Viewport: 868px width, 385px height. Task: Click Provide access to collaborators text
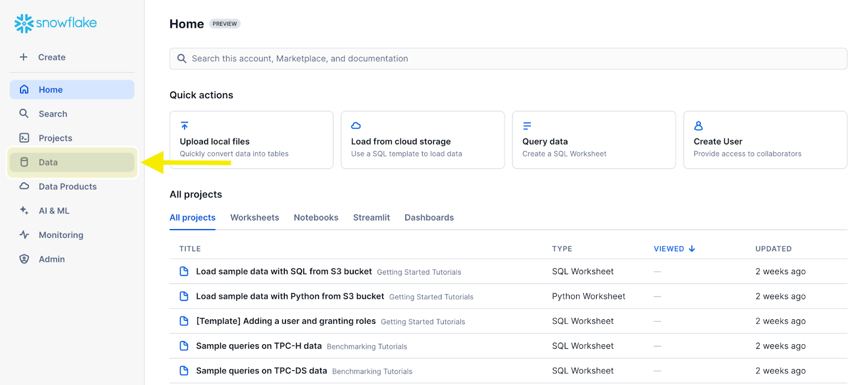pyautogui.click(x=748, y=154)
